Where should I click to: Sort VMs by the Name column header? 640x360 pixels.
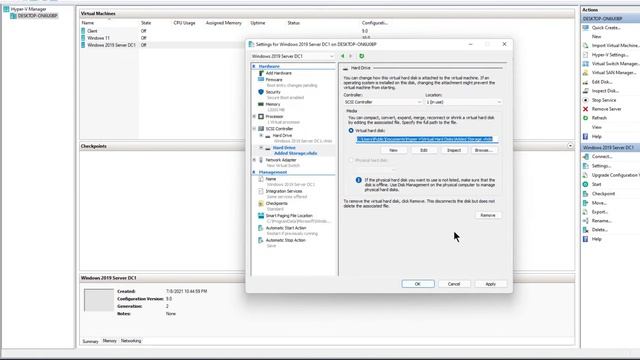tap(88, 23)
